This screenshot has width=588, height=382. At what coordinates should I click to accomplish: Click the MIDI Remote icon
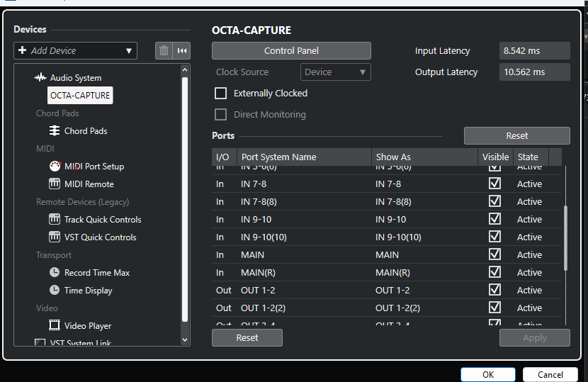click(55, 184)
